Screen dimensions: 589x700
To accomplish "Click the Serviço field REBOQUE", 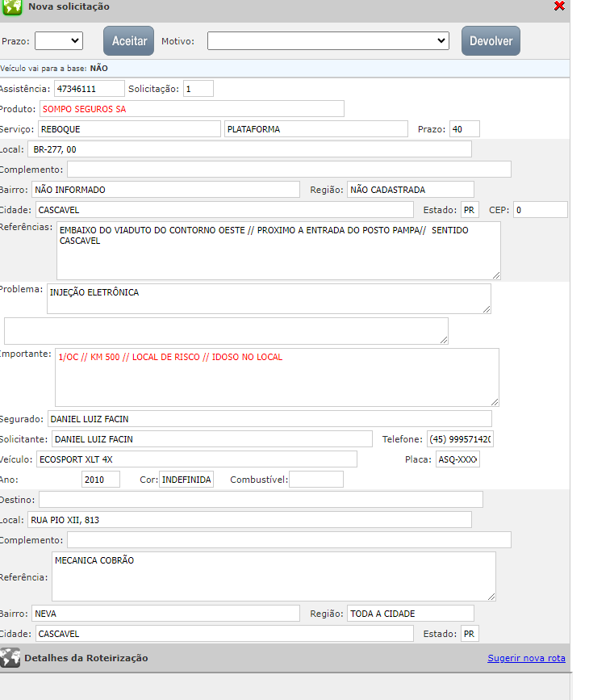I will coord(129,129).
